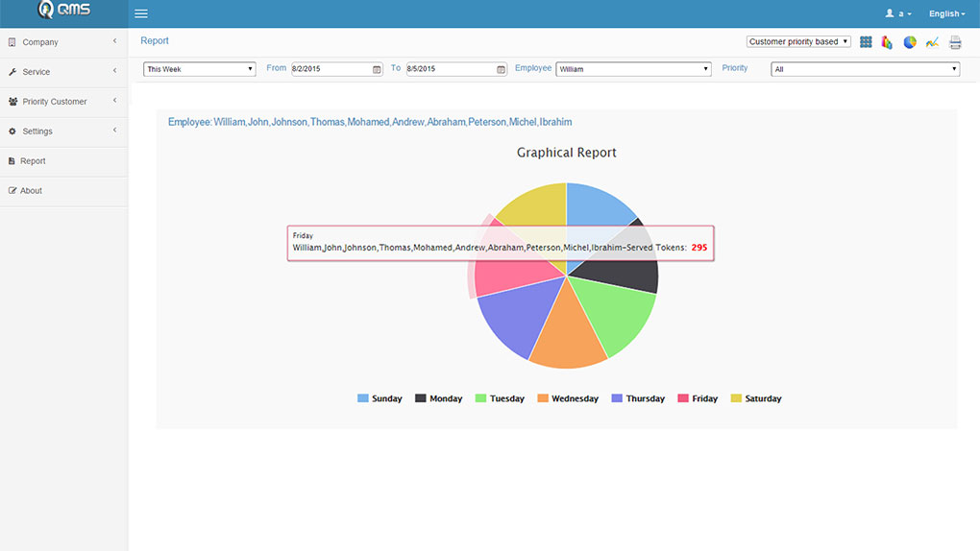The height and width of the screenshot is (551, 980).
Task: Expand Company chevron arrow
Action: pos(115,40)
